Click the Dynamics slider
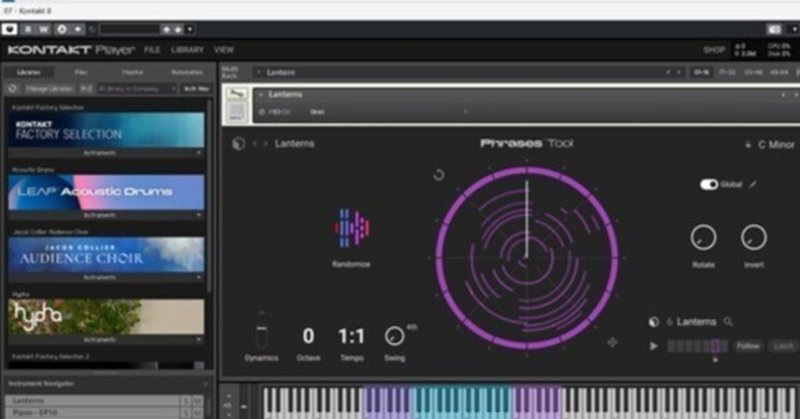 (261, 337)
